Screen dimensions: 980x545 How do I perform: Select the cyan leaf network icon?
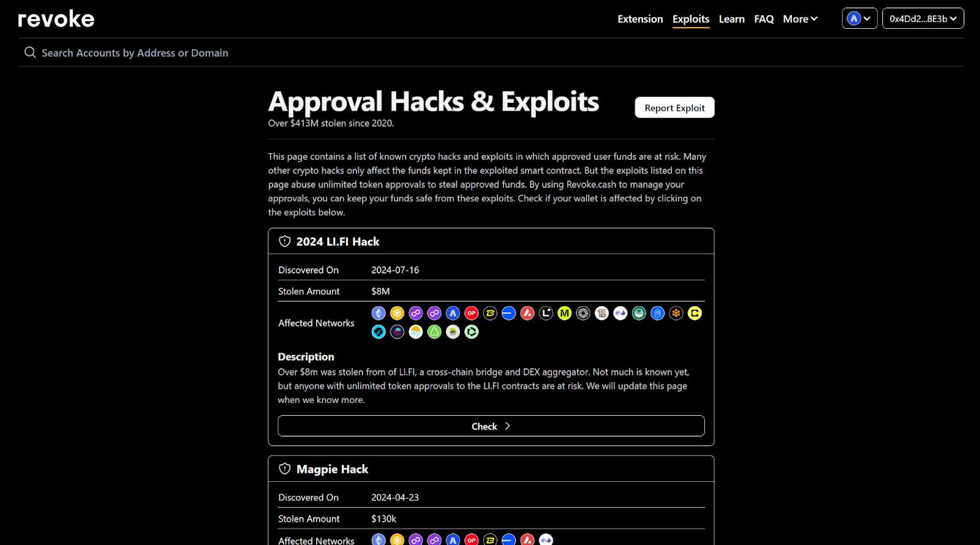(x=379, y=332)
